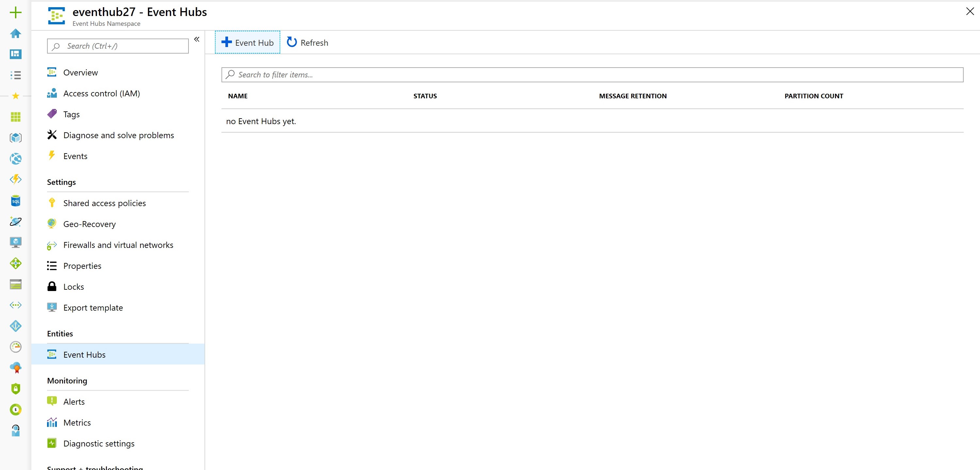Collapse the resource menu with double chevron
980x470 pixels.
click(x=197, y=39)
